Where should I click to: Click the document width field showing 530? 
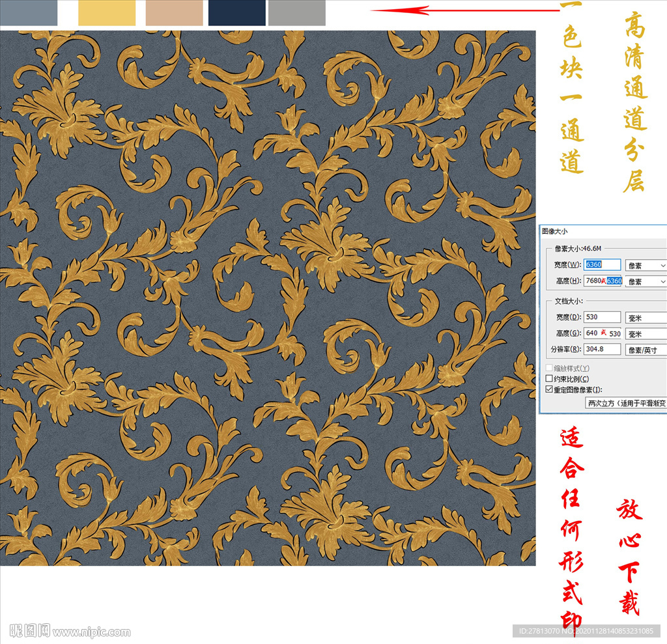click(602, 317)
